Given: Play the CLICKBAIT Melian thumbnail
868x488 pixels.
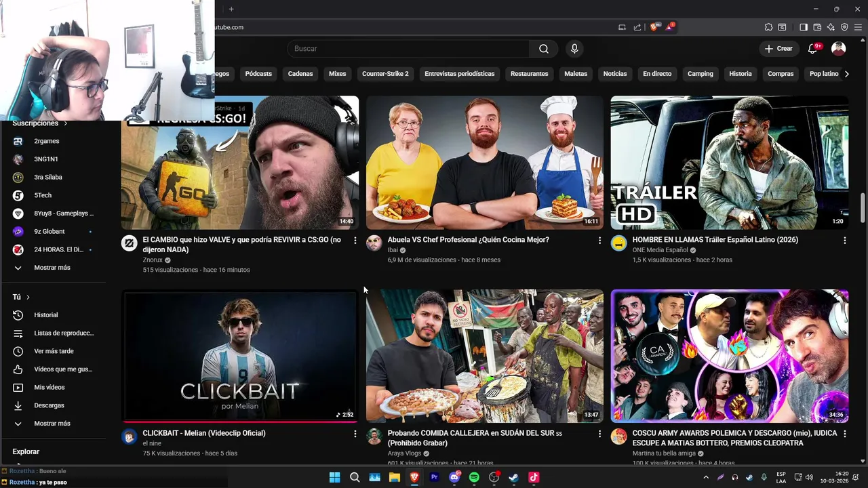Looking at the screenshot, I should (240, 357).
